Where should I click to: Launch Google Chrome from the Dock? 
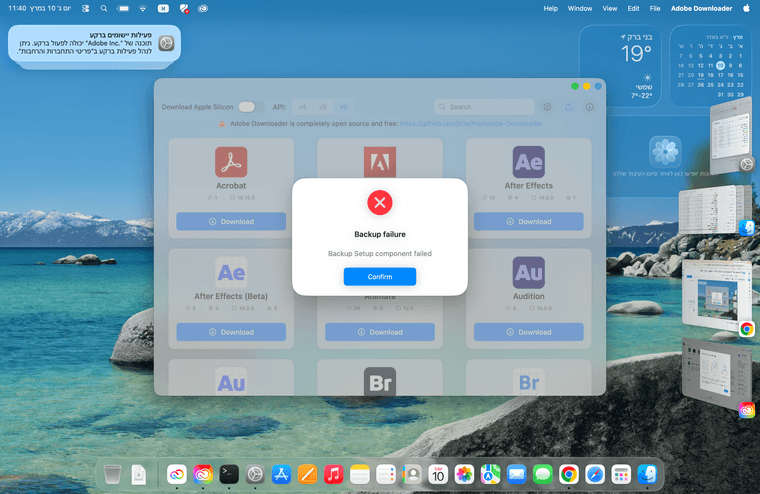pos(568,474)
